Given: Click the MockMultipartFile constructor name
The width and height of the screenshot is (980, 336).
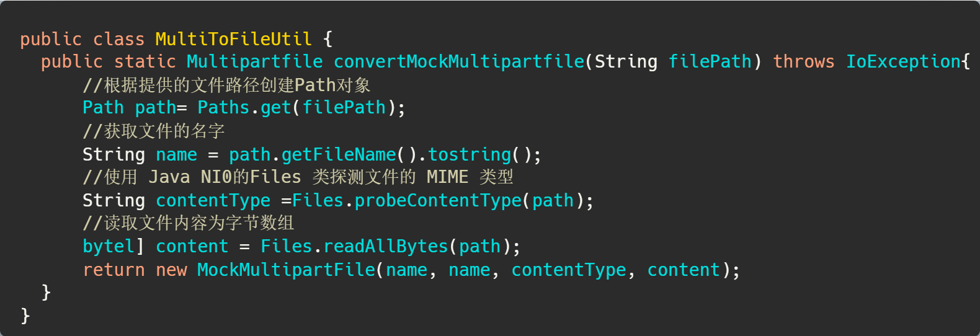Looking at the screenshot, I should pyautogui.click(x=286, y=270).
